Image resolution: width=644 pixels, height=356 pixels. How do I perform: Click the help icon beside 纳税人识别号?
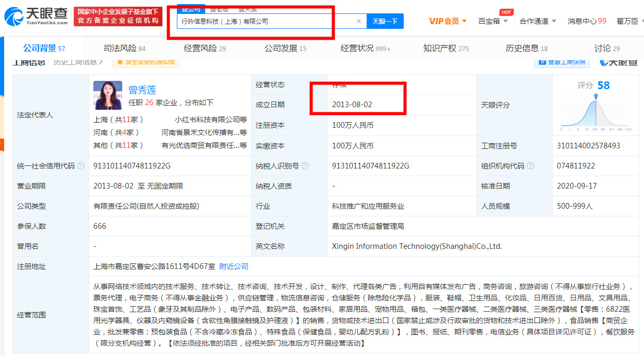click(305, 166)
